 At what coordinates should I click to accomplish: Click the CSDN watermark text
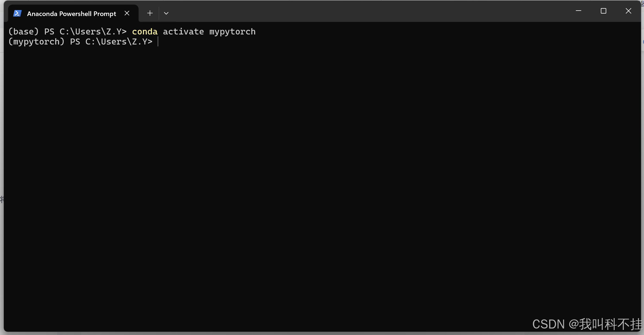548,324
